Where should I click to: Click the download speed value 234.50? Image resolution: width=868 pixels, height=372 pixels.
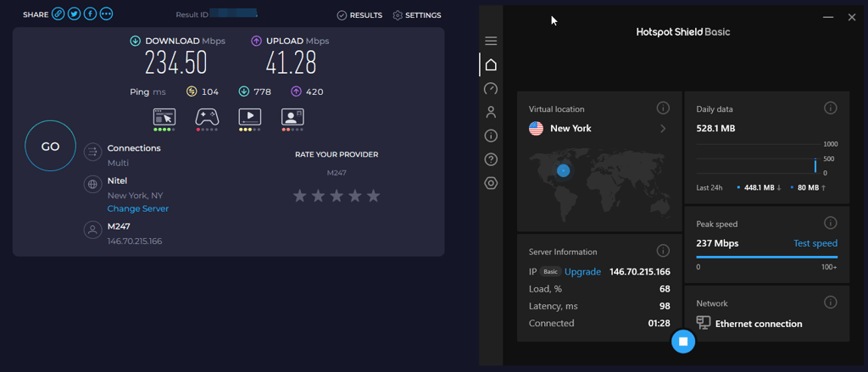[x=176, y=63]
